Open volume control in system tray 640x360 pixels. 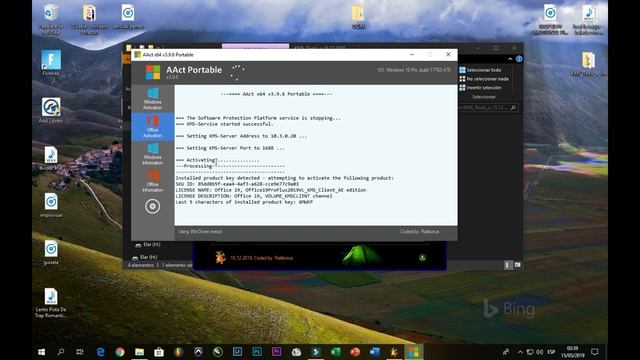click(540, 352)
